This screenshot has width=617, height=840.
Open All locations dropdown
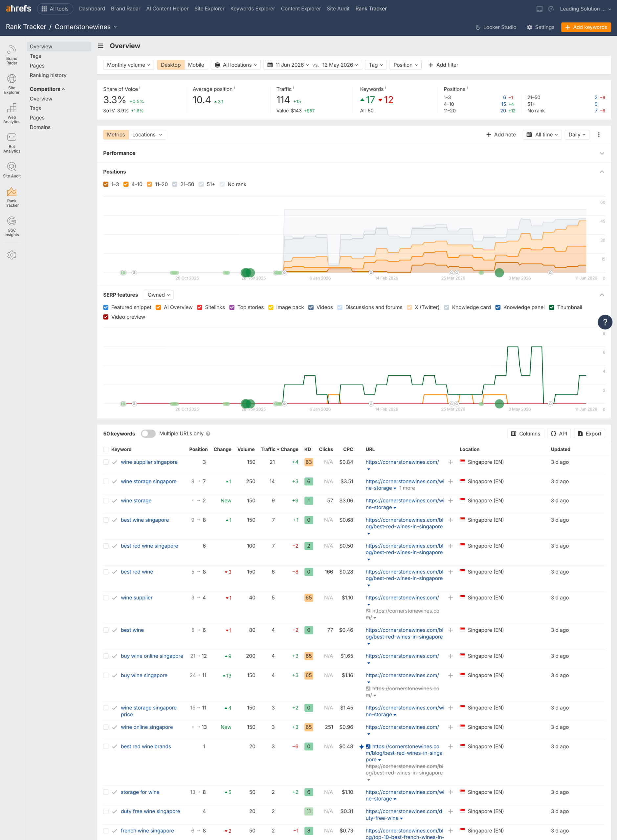pyautogui.click(x=236, y=65)
